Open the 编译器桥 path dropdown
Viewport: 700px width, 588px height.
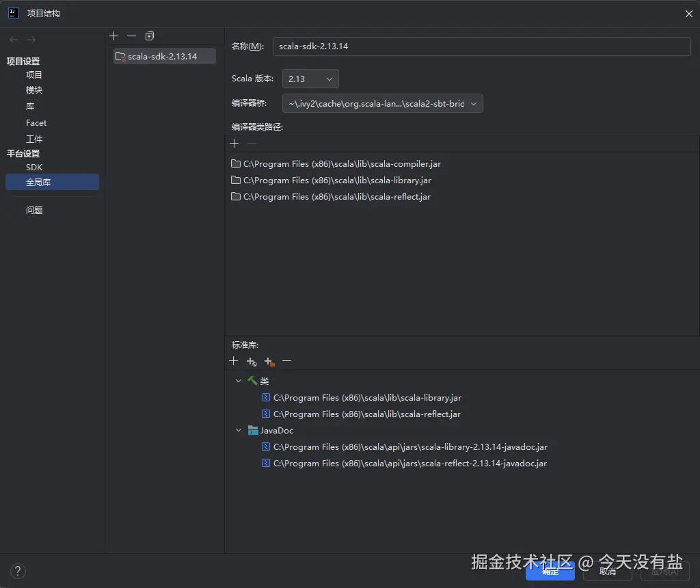(x=473, y=103)
